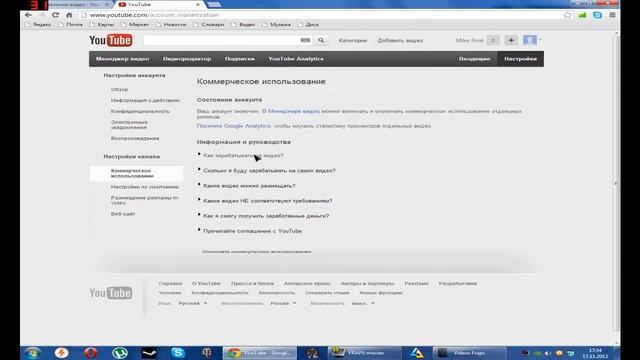Expand 'Как зарабатывать на видео?' item

click(x=243, y=156)
